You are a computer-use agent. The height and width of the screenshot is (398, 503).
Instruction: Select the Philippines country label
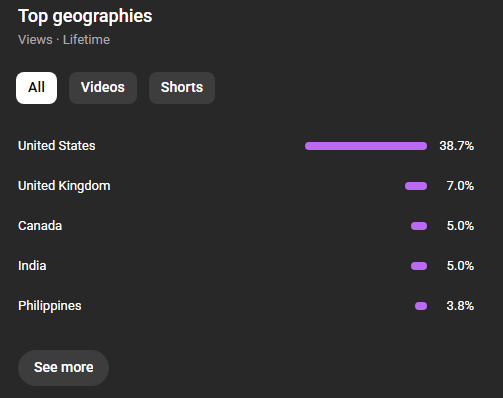click(x=50, y=306)
